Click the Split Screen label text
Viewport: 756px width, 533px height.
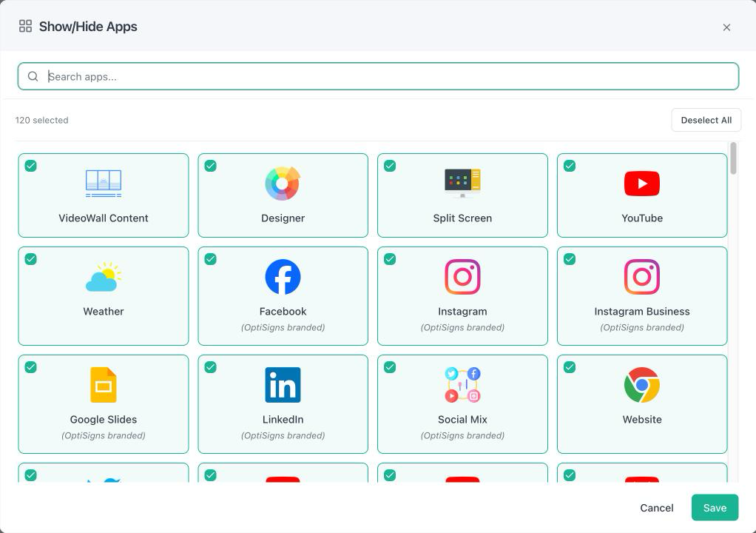pyautogui.click(x=462, y=218)
